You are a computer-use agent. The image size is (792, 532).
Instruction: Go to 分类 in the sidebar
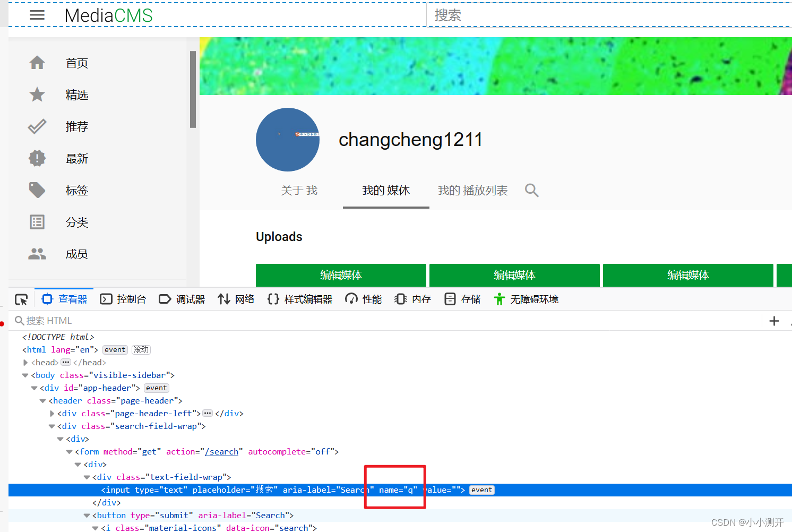(x=77, y=222)
